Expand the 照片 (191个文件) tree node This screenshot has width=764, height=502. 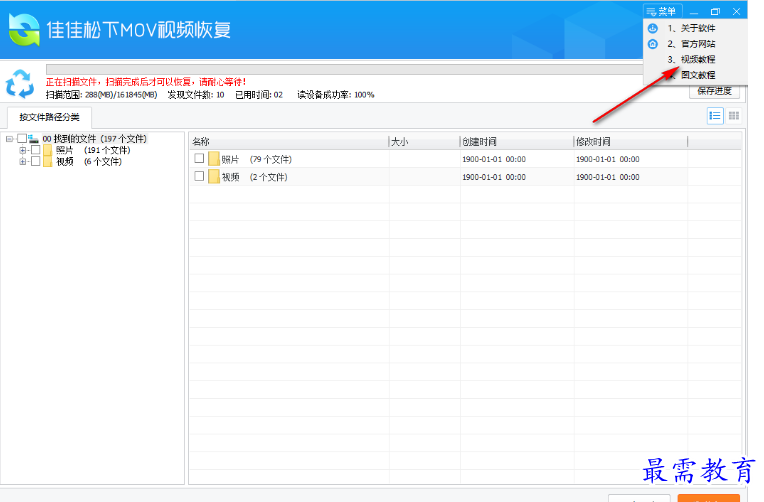point(23,150)
